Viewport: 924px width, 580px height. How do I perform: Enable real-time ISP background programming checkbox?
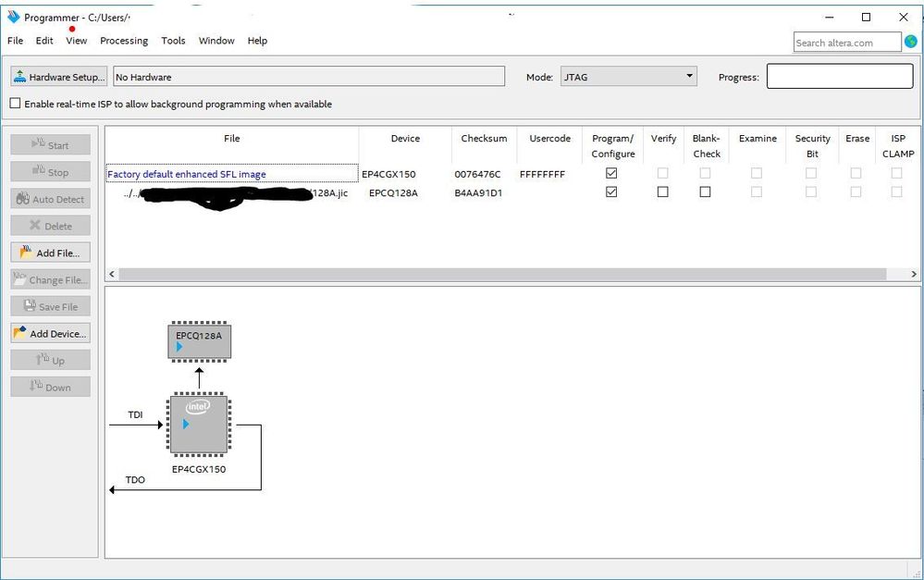tap(16, 104)
